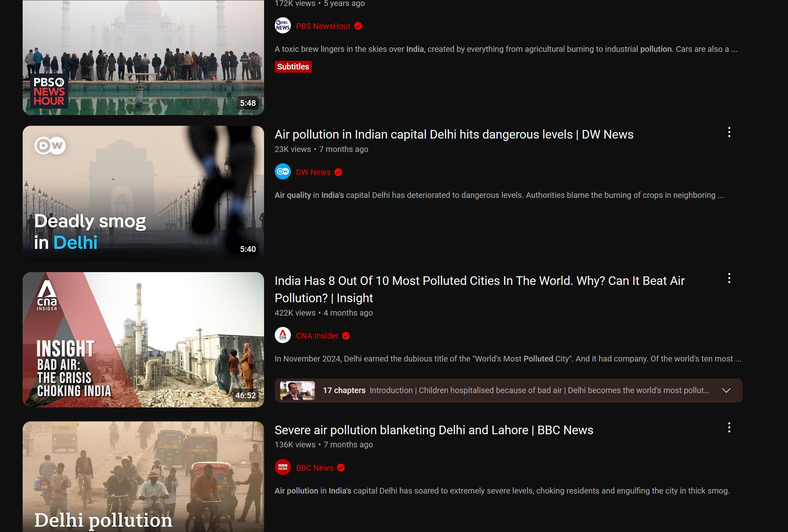Click the 17 chapters label
This screenshot has height=532, width=788.
click(344, 390)
